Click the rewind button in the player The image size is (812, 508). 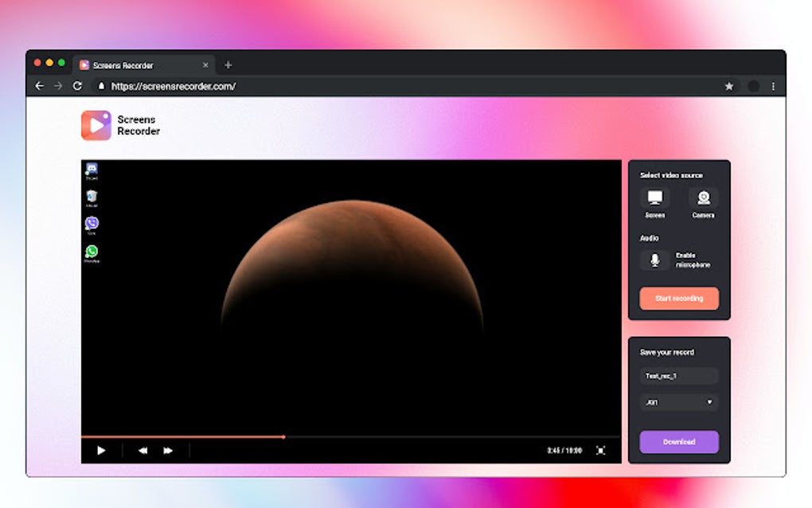click(143, 451)
